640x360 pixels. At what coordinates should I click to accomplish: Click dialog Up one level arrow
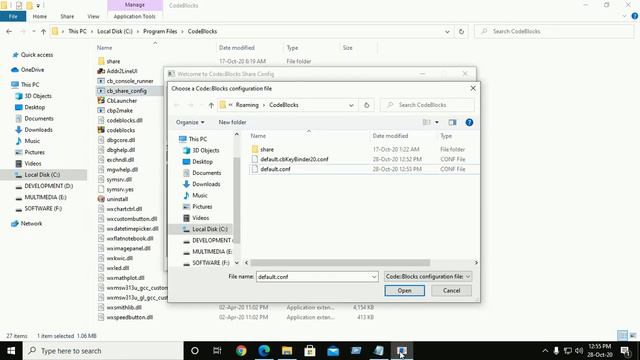211,105
